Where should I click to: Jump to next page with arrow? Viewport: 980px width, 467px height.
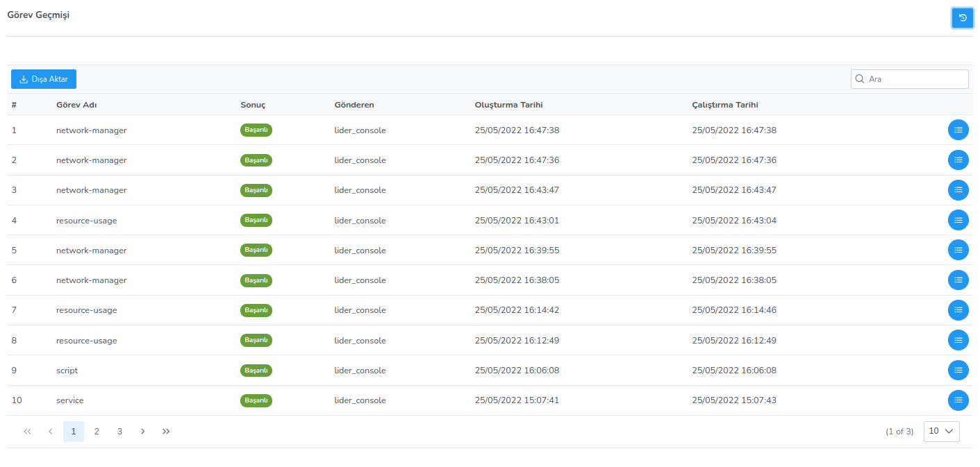point(143,432)
